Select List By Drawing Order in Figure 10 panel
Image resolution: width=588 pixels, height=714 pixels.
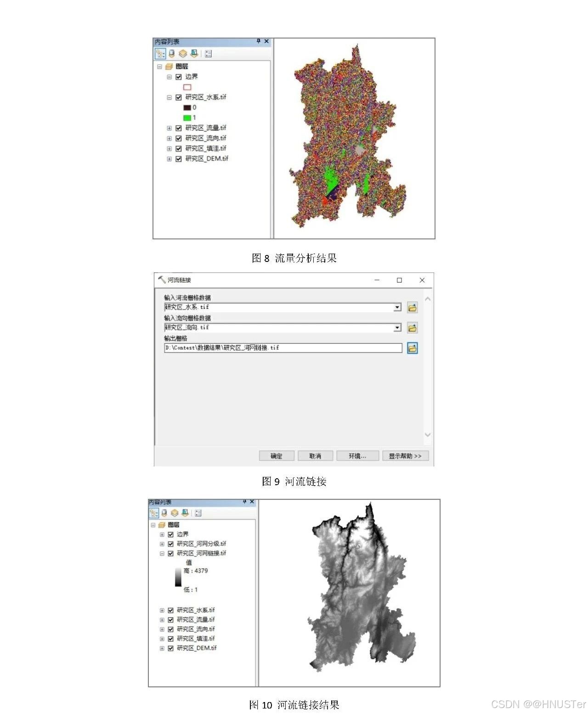click(x=154, y=513)
